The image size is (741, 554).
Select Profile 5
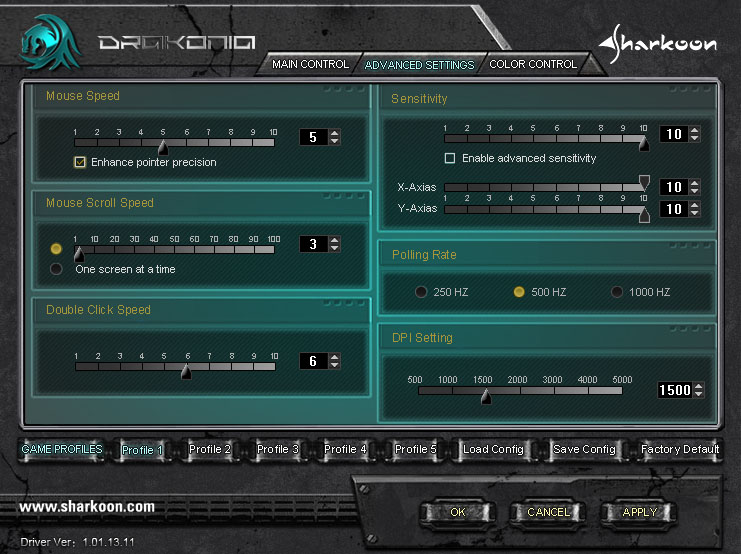pos(415,449)
